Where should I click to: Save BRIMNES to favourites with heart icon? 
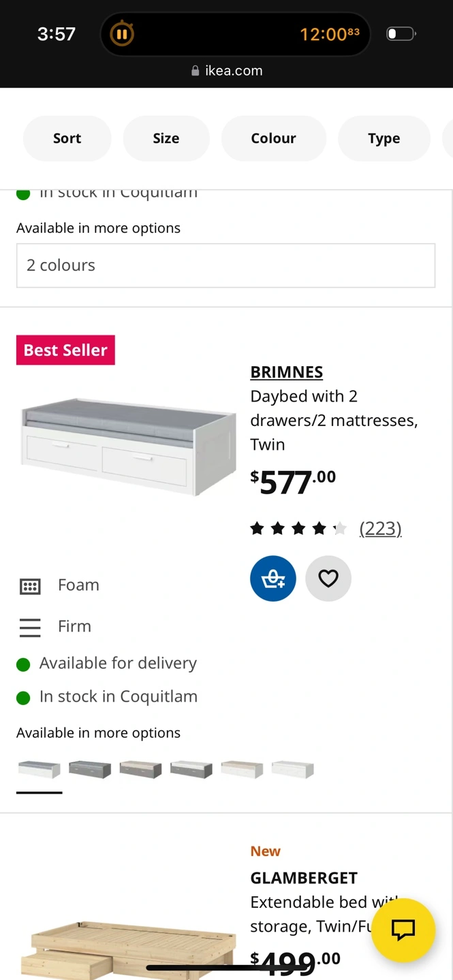328,578
